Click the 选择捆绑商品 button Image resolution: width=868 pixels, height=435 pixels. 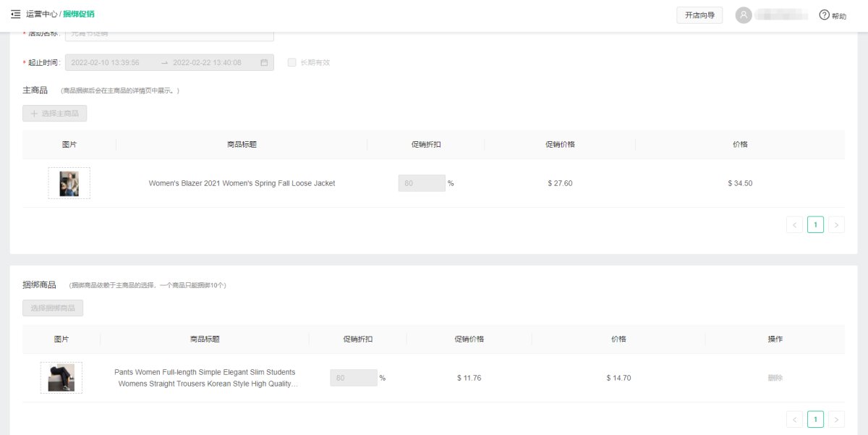pyautogui.click(x=53, y=308)
